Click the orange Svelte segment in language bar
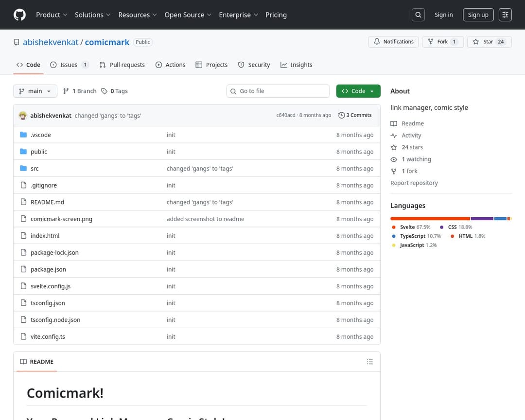The width and height of the screenshot is (525, 420). tap(430, 219)
